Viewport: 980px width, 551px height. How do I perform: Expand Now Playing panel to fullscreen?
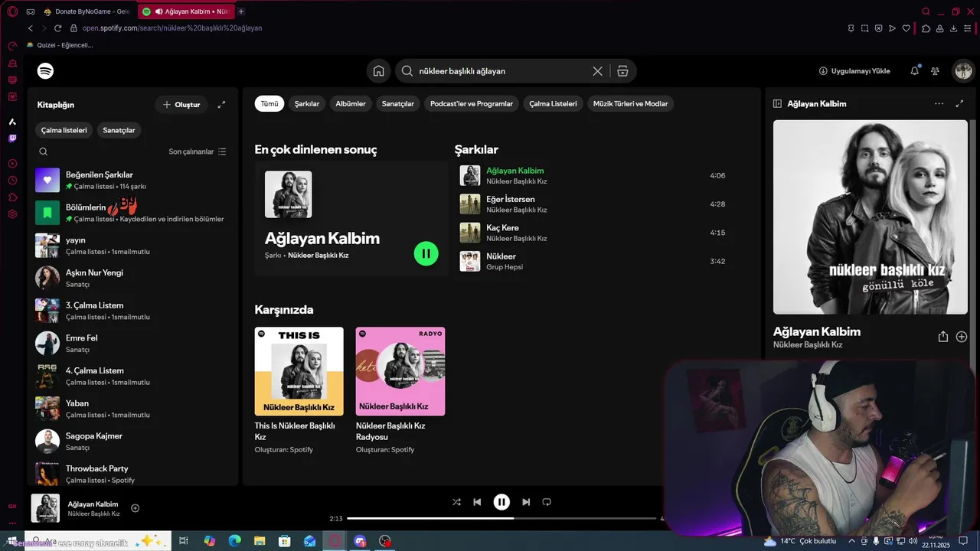[959, 103]
